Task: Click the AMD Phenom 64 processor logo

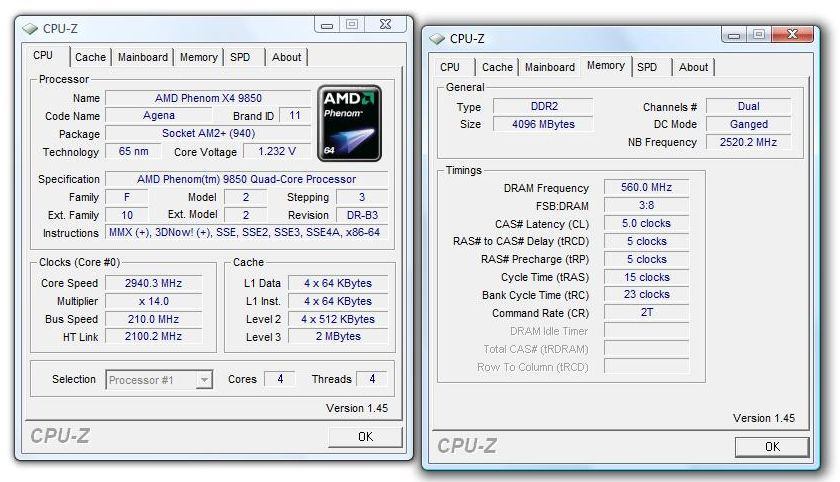Action: (x=349, y=123)
